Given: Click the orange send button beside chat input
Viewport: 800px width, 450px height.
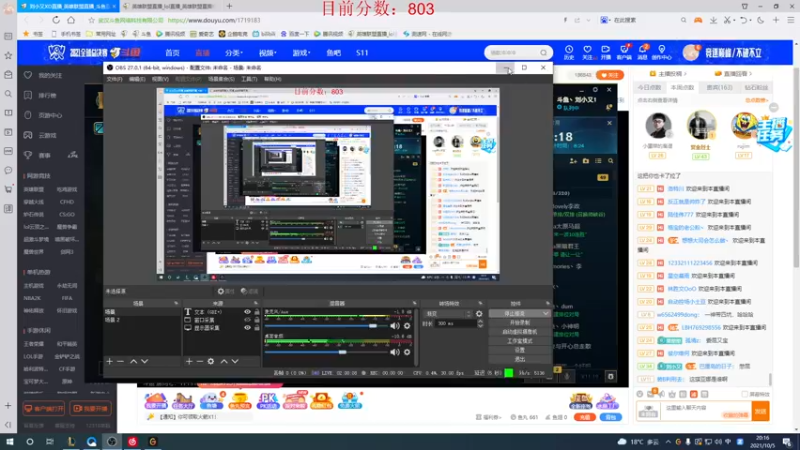Looking at the screenshot, I should pyautogui.click(x=761, y=411).
